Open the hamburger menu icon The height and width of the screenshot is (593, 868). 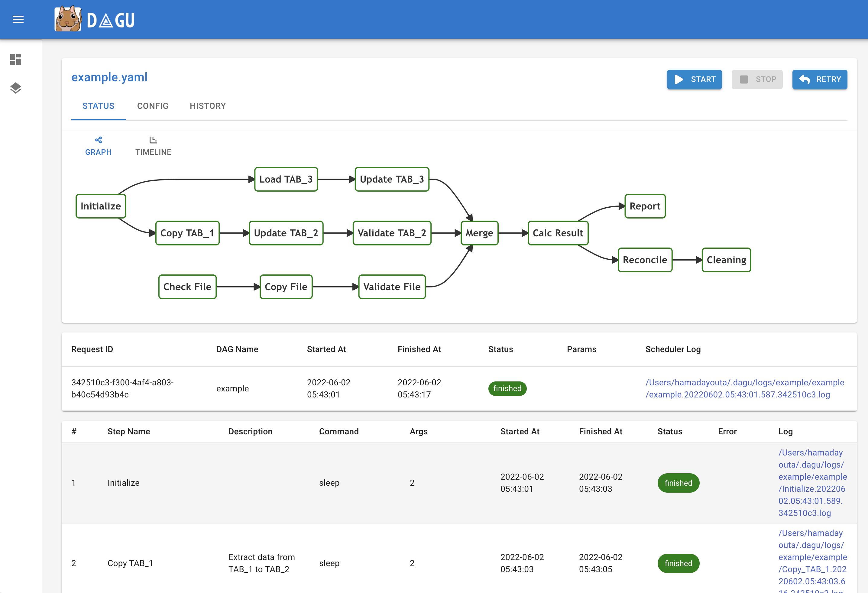[x=18, y=19]
